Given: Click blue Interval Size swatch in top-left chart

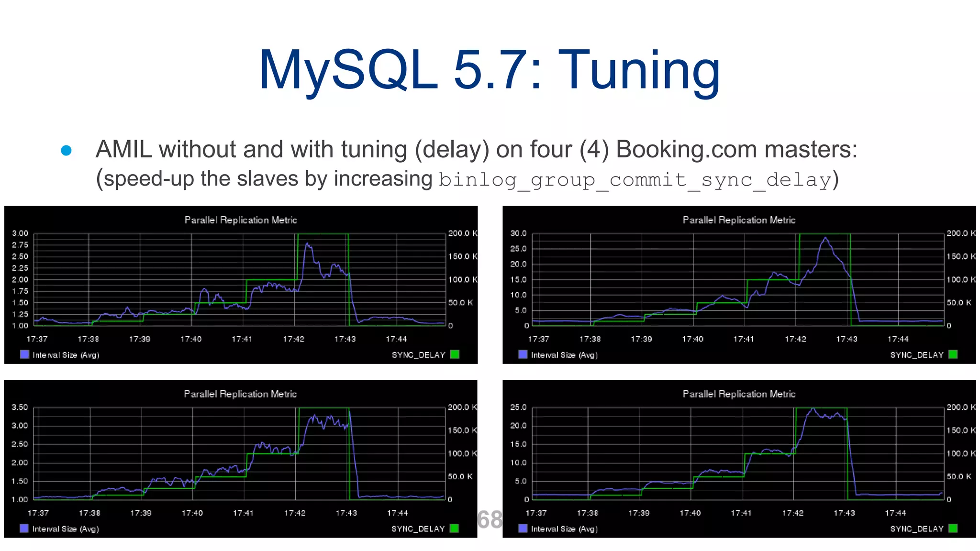Looking at the screenshot, I should coord(24,354).
